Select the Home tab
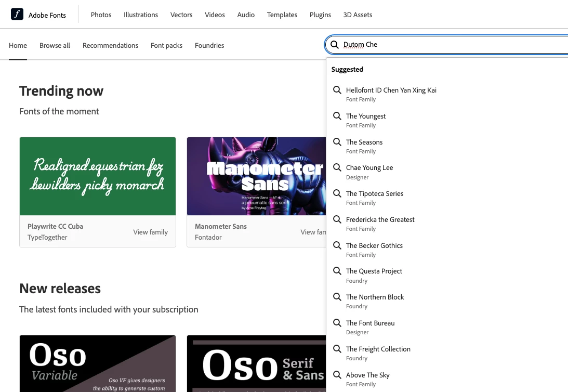The image size is (568, 392). point(18,46)
